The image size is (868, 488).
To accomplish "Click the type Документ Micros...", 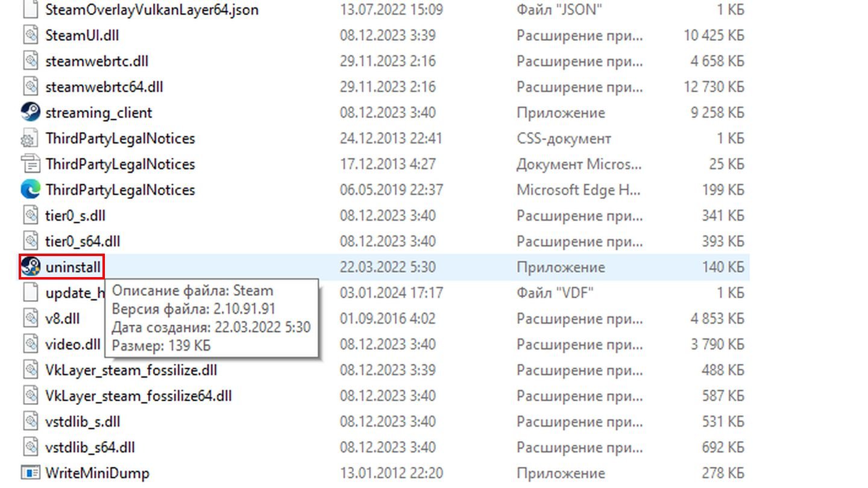I will 579,164.
